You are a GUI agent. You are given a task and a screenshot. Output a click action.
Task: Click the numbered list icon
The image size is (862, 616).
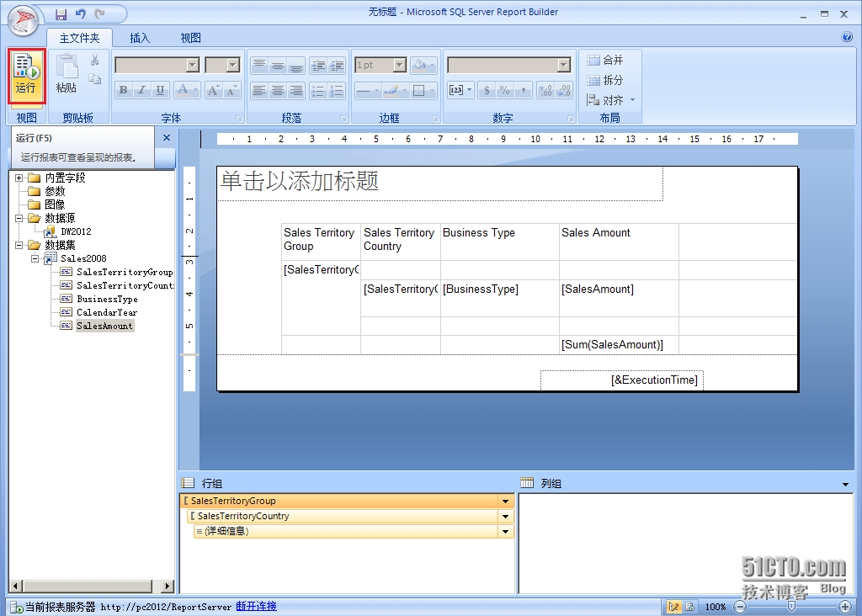coord(337,90)
